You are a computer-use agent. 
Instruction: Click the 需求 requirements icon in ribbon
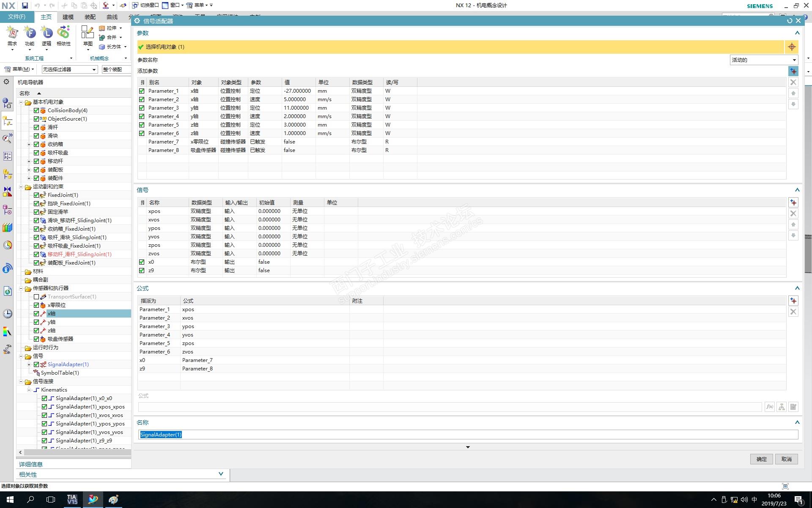[12, 33]
